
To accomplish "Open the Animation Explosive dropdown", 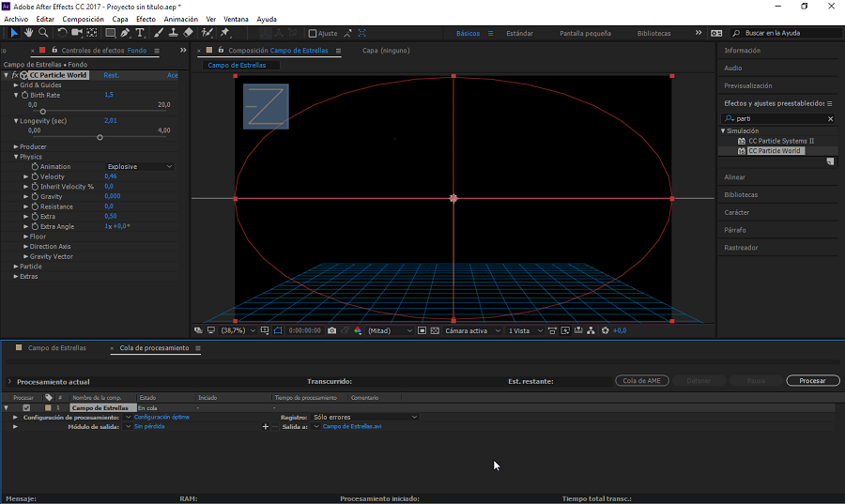I will [140, 167].
